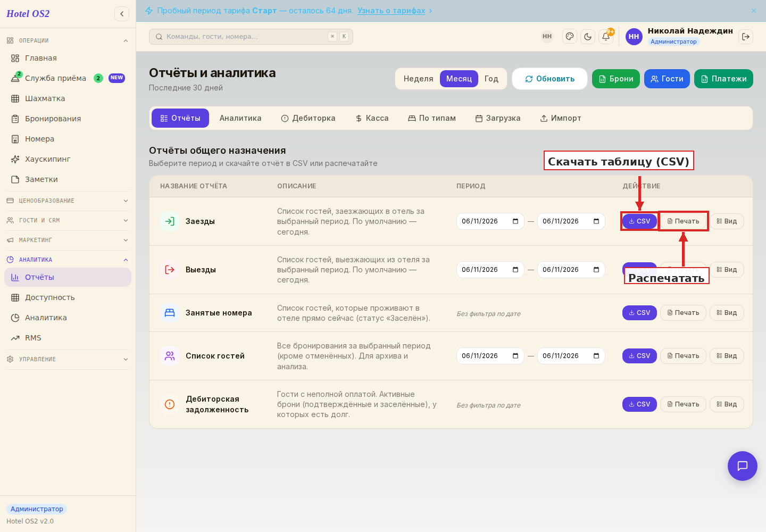Select the Месяц period
Image resolution: width=766 pixels, height=532 pixels.
click(459, 79)
